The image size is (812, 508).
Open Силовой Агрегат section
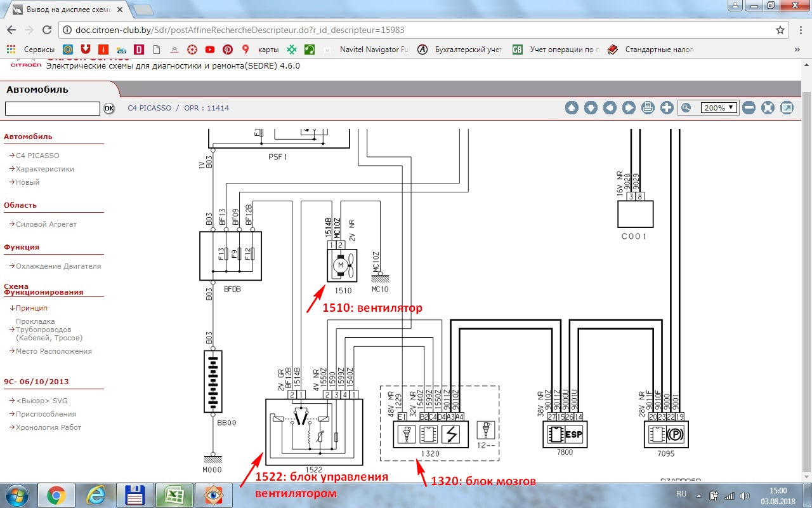[x=46, y=224]
